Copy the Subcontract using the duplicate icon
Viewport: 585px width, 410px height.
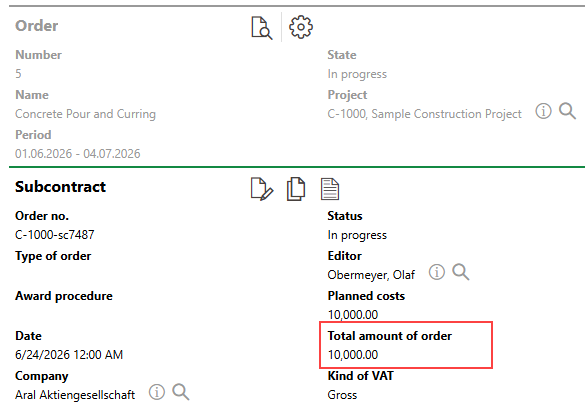(296, 189)
